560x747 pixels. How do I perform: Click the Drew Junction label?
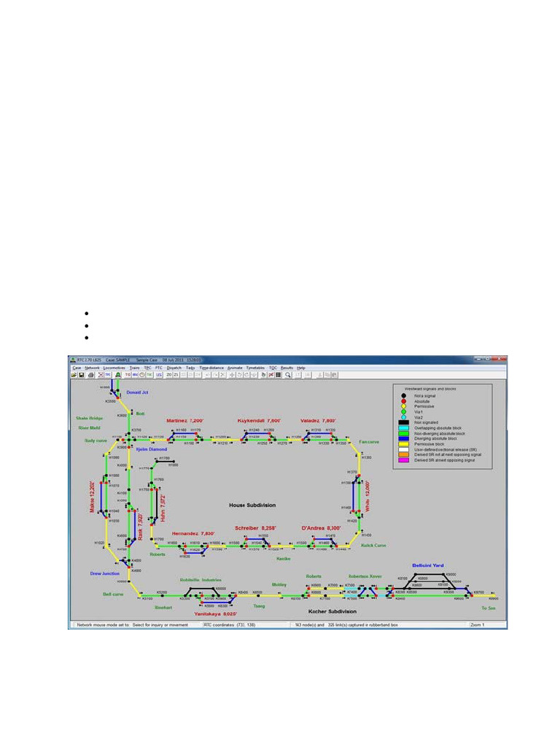click(x=105, y=573)
